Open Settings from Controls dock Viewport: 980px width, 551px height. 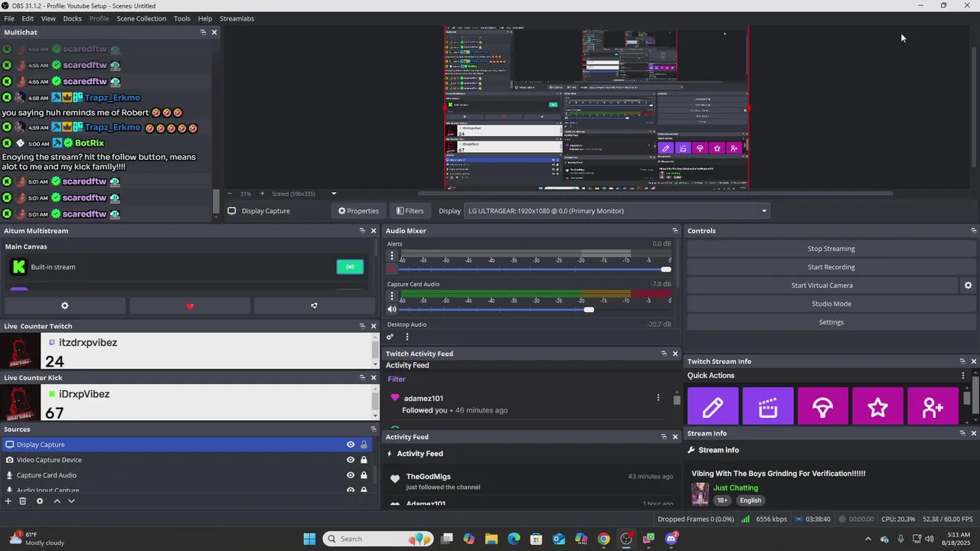[x=831, y=322]
